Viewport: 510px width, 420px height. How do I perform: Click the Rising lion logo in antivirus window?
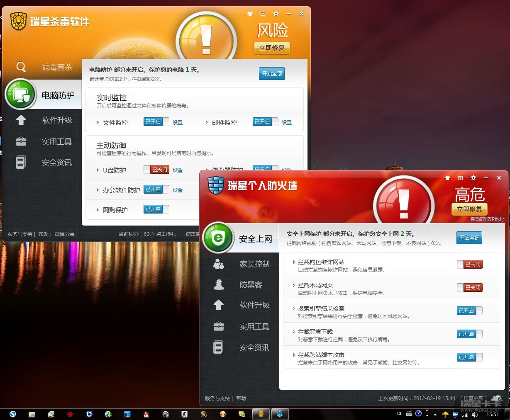18,21
